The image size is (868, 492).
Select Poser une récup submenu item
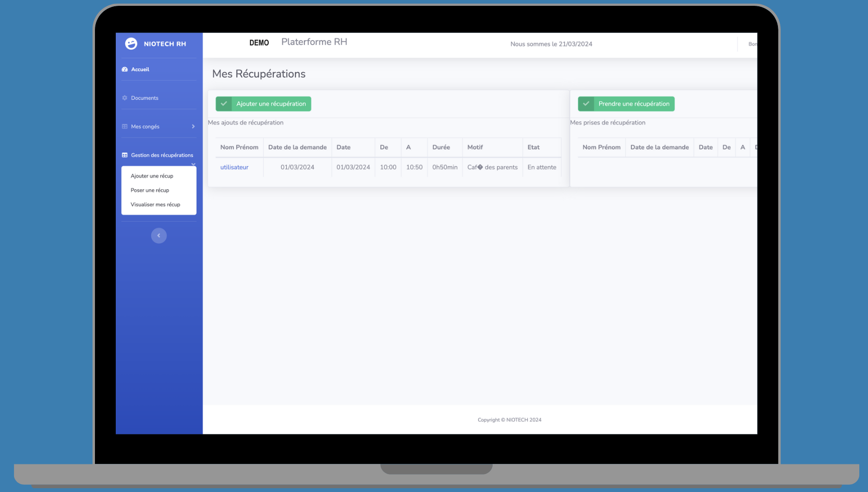click(150, 190)
